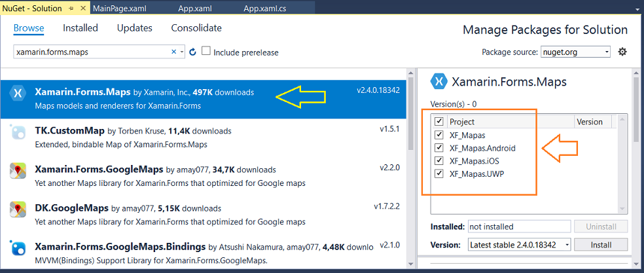
Task: Uncheck the XF_Mapas.iOS project checkbox
Action: (x=439, y=161)
